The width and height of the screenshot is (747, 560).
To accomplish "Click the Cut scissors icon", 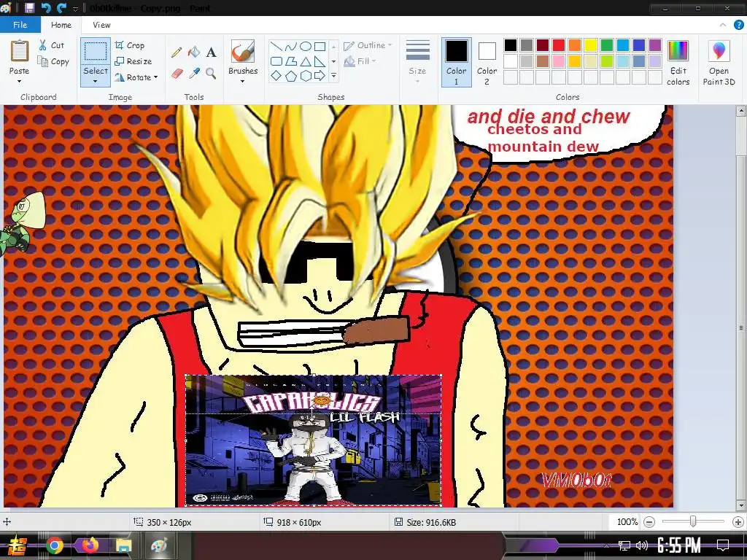I will 43,45.
